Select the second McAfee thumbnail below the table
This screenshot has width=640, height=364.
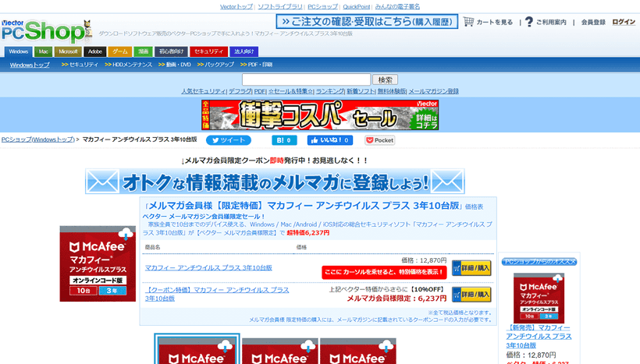pyautogui.click(x=279, y=352)
